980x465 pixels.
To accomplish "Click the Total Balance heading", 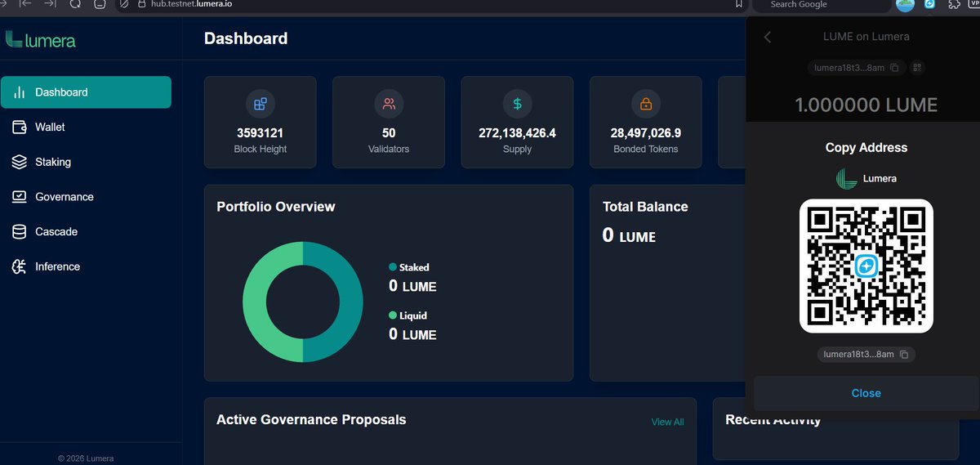I will point(645,207).
